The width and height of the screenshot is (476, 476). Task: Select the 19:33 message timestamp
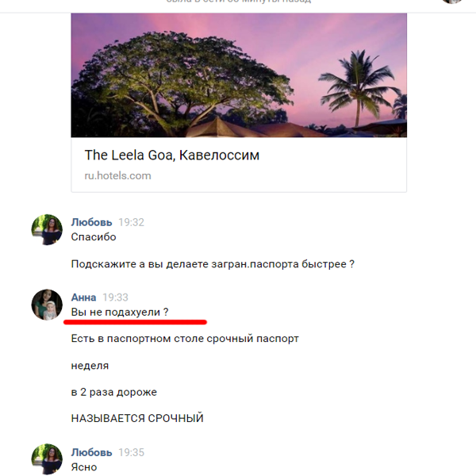point(115,297)
